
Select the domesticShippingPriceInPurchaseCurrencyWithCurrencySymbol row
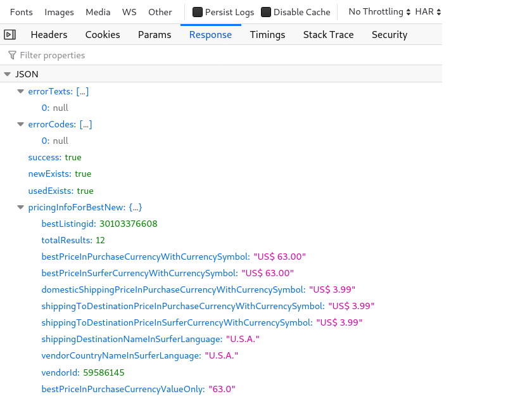tap(221, 290)
